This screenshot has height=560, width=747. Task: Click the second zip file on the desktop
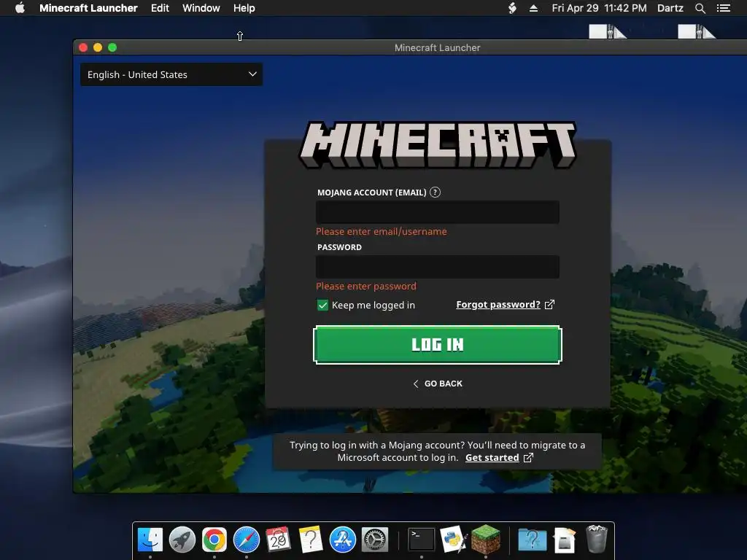[697, 31]
